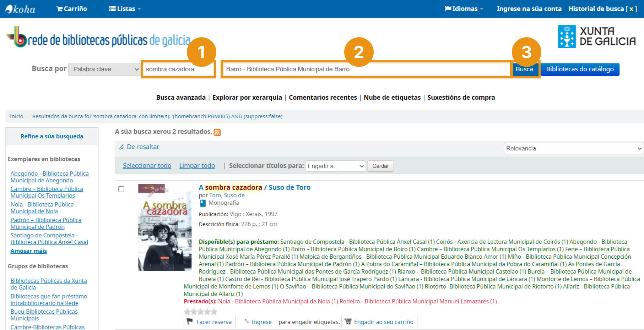Open the Palabra clave search type dropdown
Screen dimensions: 644x330
[105, 69]
